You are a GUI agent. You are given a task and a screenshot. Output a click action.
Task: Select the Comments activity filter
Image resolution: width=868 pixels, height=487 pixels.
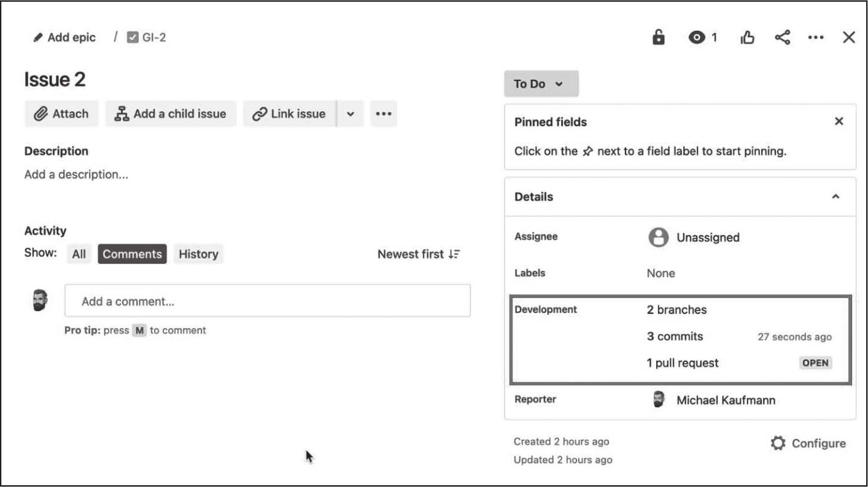[x=132, y=254]
